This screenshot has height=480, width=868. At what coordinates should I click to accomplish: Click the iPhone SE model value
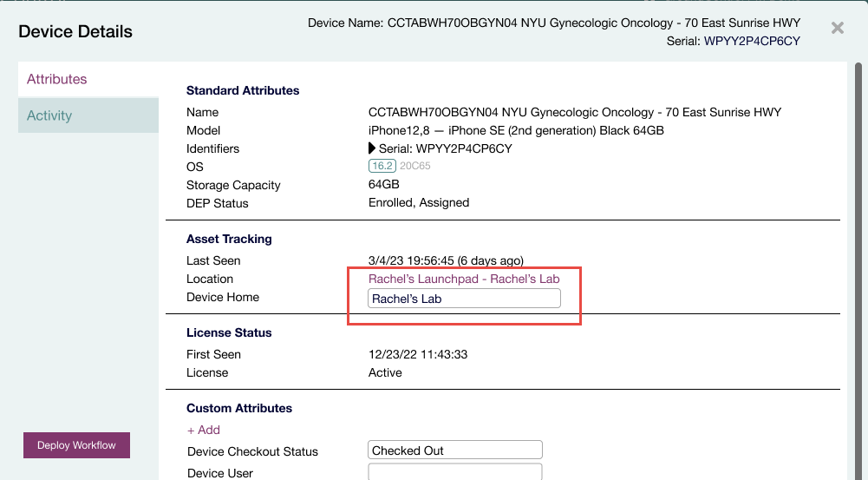tap(516, 130)
